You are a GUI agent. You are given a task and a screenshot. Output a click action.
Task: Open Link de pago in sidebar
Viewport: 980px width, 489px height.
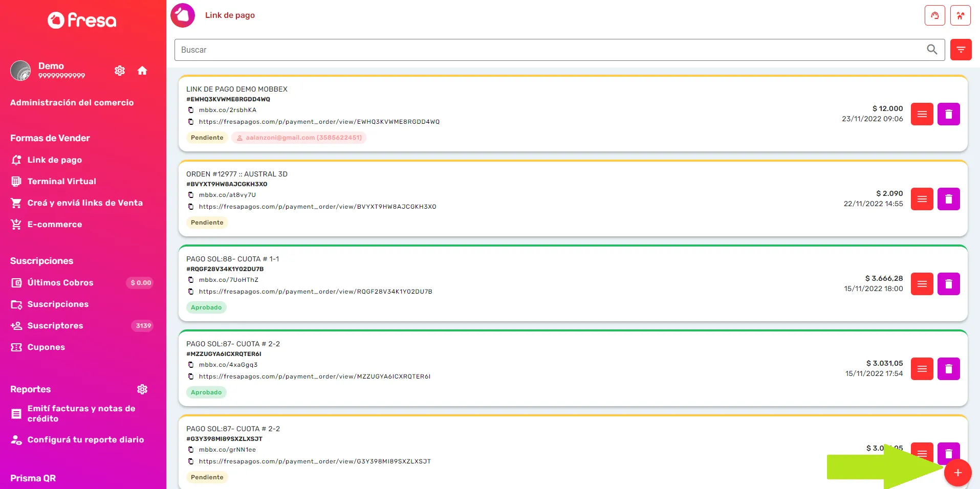[55, 160]
